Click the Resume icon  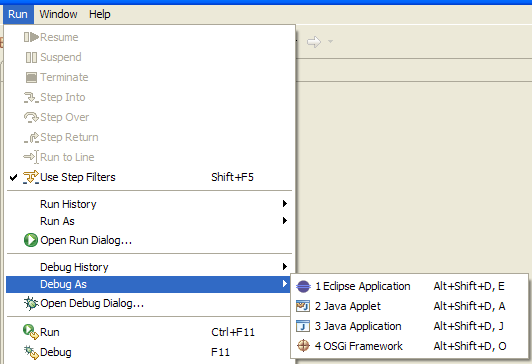click(31, 37)
